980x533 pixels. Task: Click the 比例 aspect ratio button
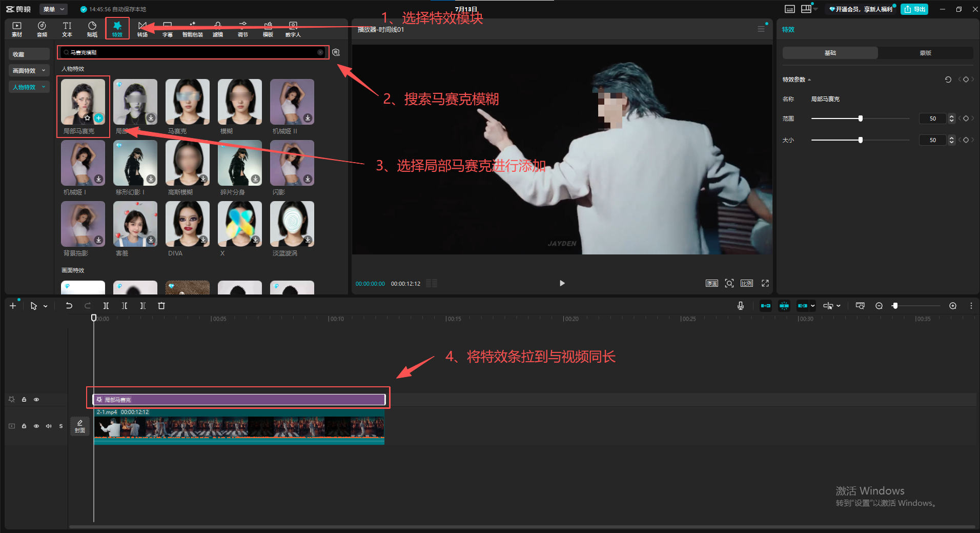click(747, 283)
